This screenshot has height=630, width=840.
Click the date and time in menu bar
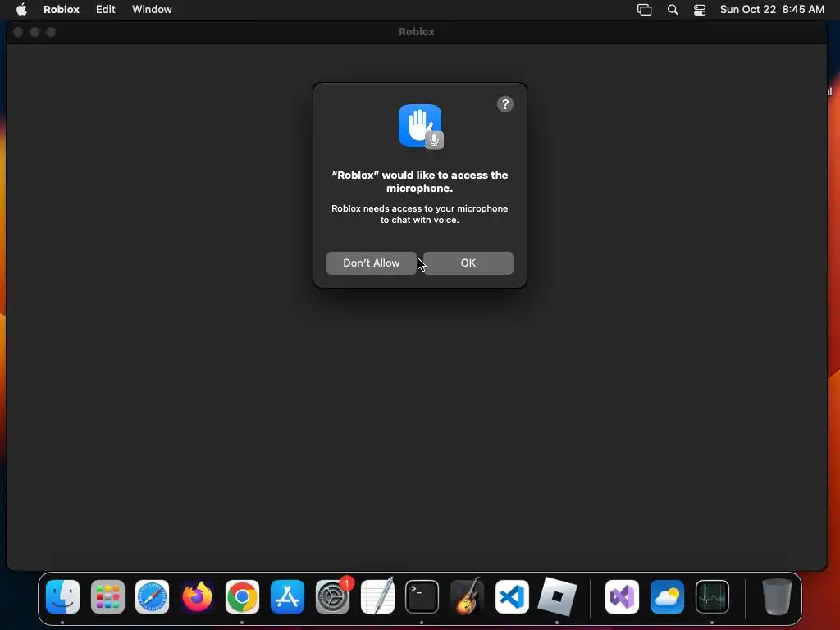click(772, 10)
